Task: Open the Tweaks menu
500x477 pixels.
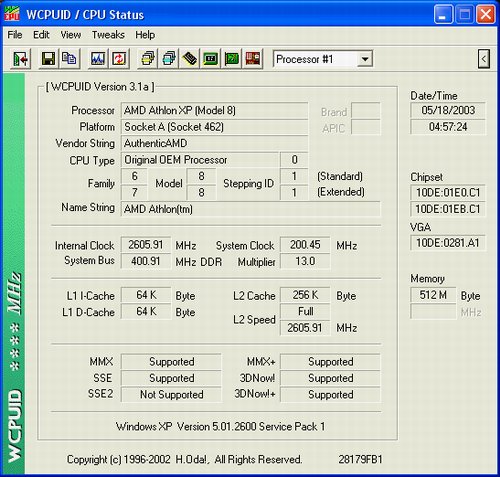Action: point(108,35)
